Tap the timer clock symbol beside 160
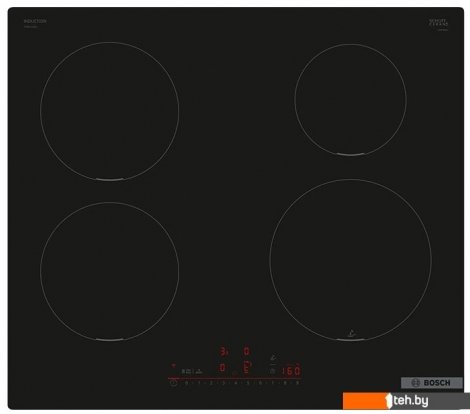This screenshot has width=470, height=414. 272,371
